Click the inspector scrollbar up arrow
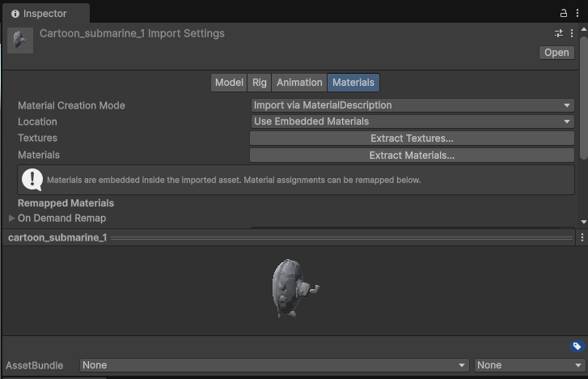 coord(584,29)
